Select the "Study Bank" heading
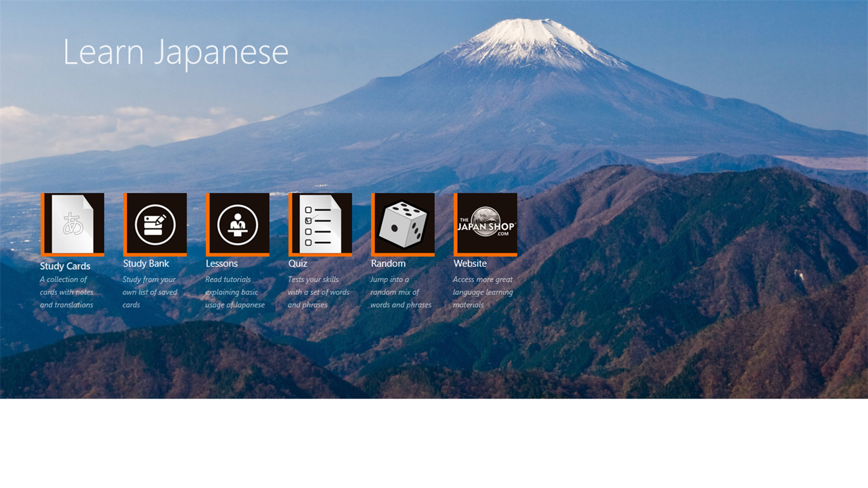Image resolution: width=868 pixels, height=488 pixels. click(x=146, y=264)
